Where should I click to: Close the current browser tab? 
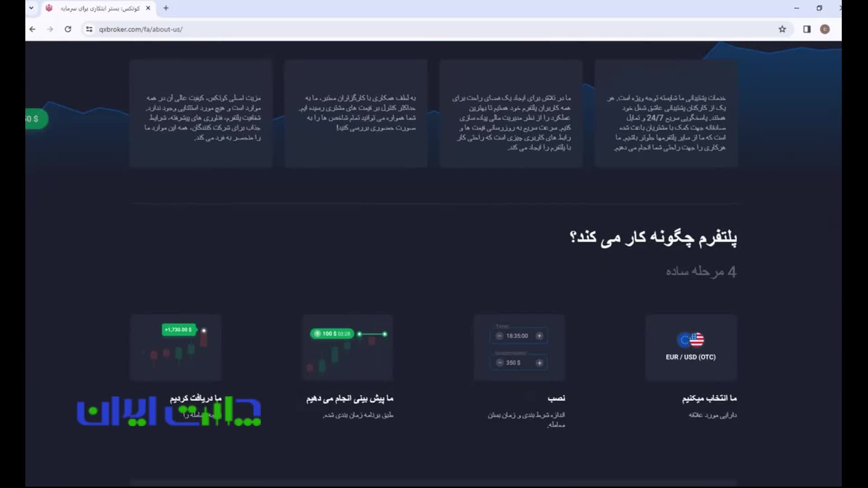coord(148,8)
